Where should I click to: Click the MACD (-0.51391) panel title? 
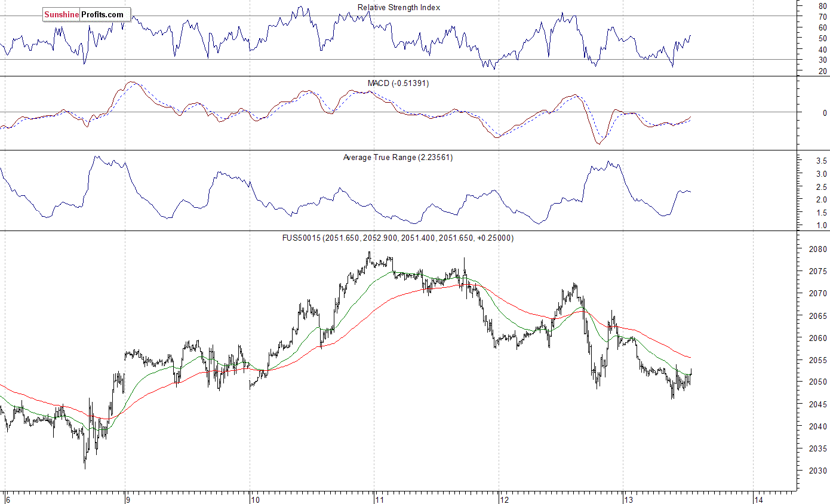tap(398, 83)
